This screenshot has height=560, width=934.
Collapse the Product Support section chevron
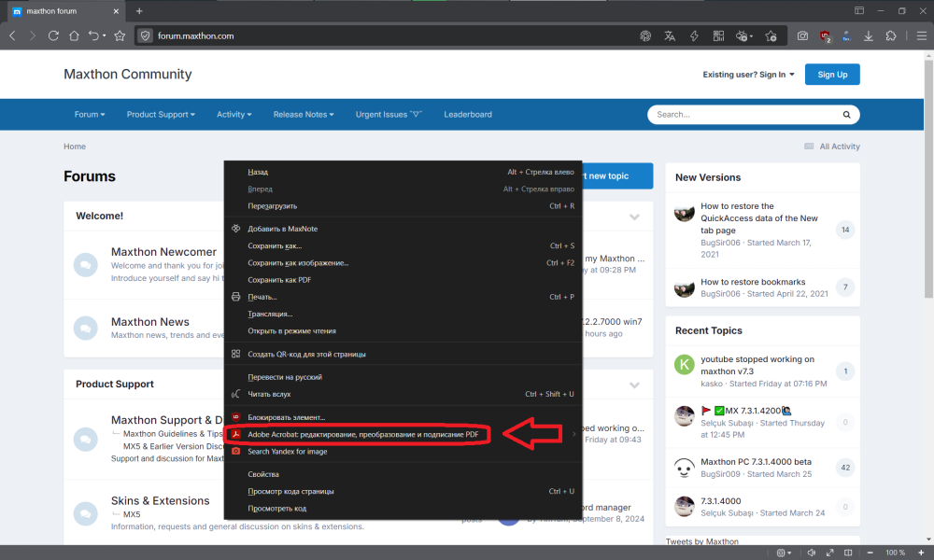point(634,385)
